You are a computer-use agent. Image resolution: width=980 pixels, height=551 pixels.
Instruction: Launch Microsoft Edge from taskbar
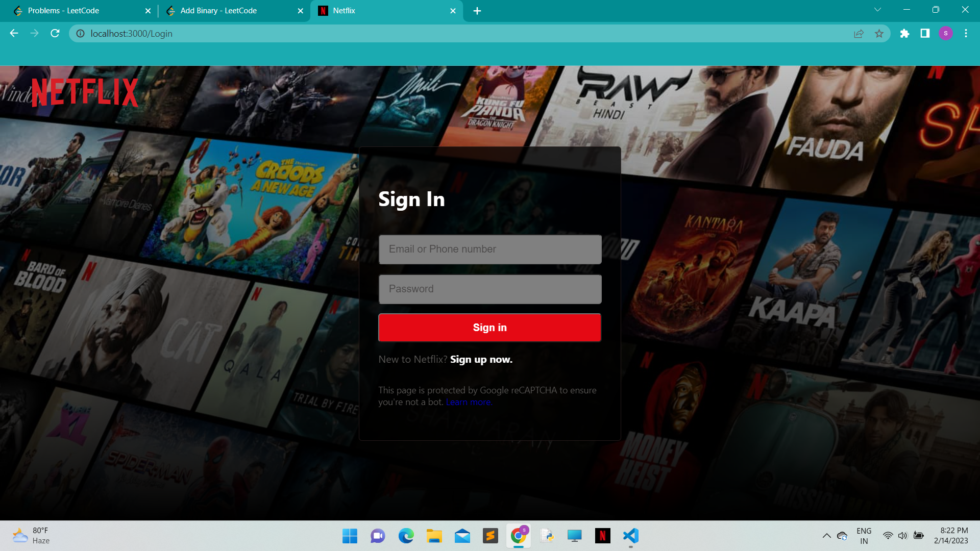[406, 536]
